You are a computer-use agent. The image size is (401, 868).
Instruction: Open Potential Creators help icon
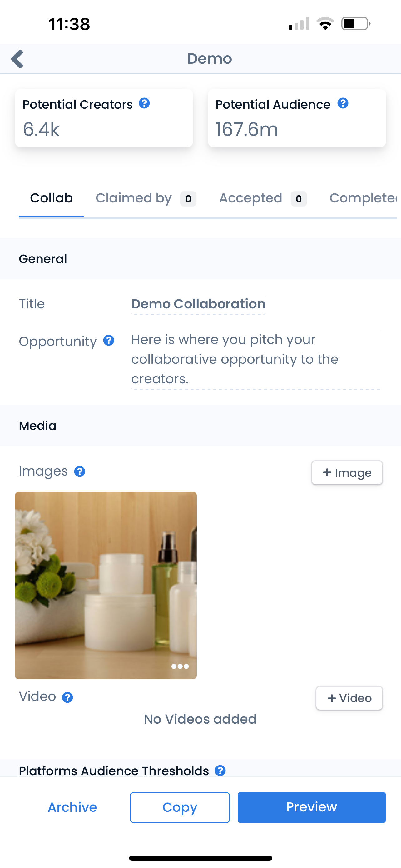tap(144, 103)
